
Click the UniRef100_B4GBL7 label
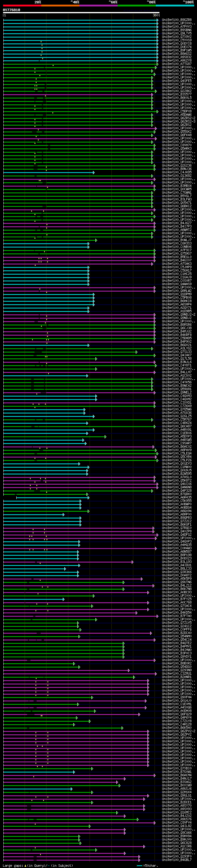click(177, 860)
